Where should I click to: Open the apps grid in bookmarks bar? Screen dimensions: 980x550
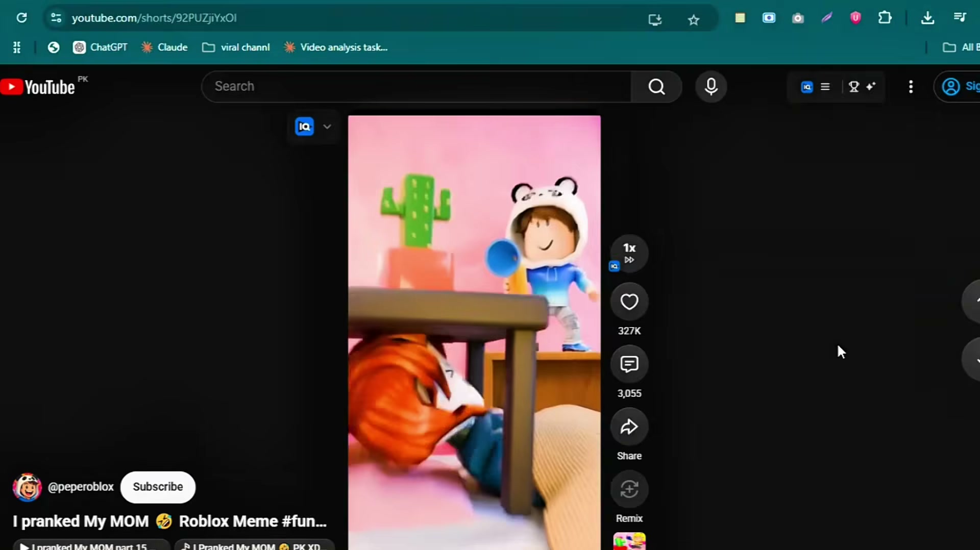17,47
